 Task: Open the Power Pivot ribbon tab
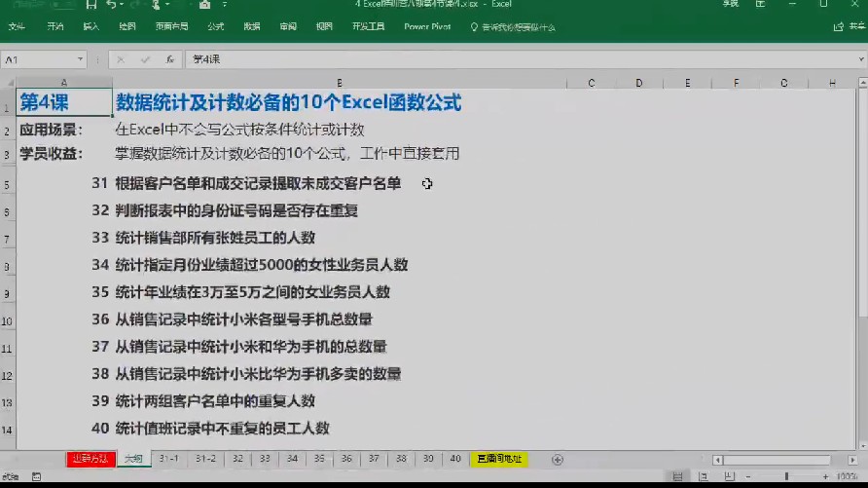pyautogui.click(x=427, y=26)
